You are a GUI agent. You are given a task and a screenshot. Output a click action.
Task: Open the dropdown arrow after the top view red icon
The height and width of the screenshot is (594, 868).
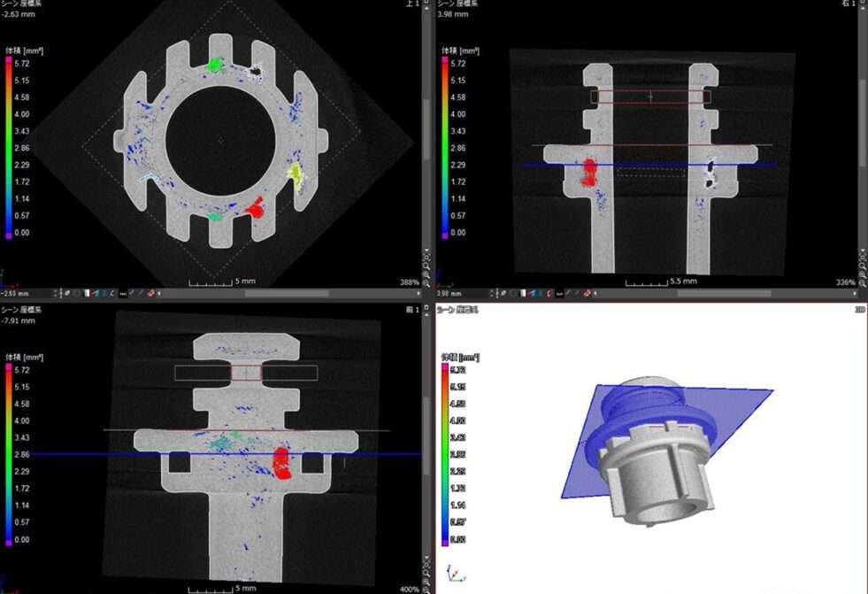159,293
